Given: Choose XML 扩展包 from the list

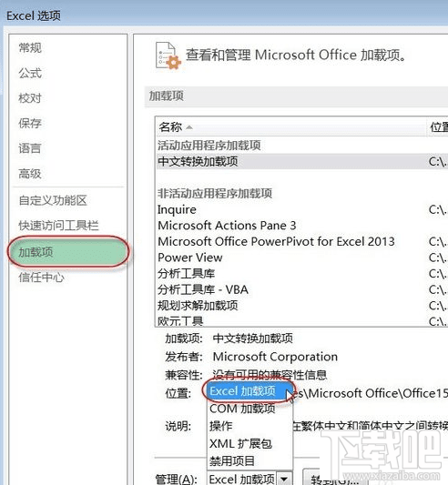Looking at the screenshot, I should 249,443.
